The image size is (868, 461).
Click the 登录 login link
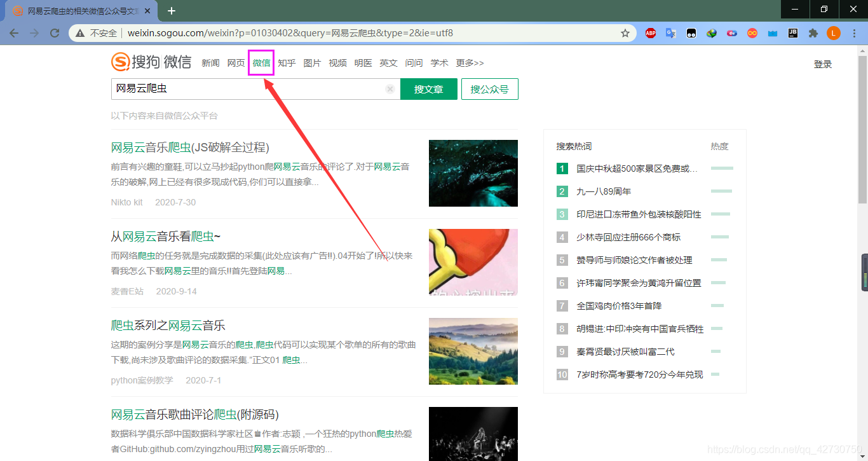point(823,64)
